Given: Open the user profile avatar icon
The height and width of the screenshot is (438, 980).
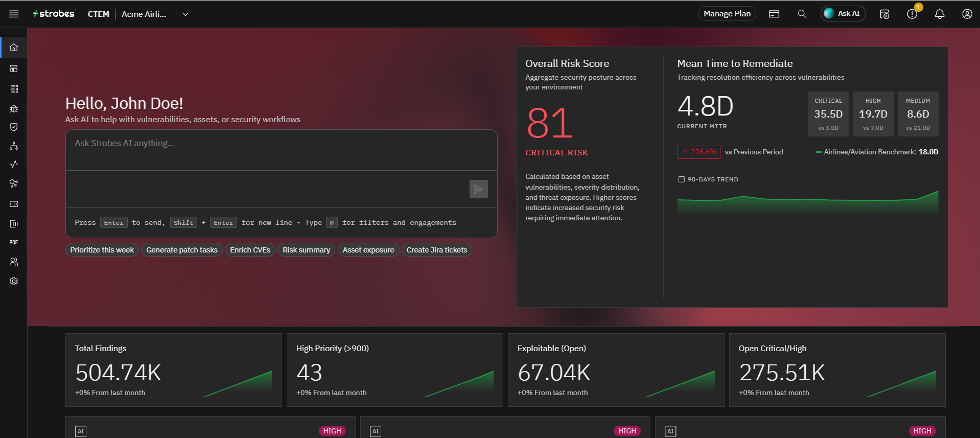Looking at the screenshot, I should click(x=967, y=14).
